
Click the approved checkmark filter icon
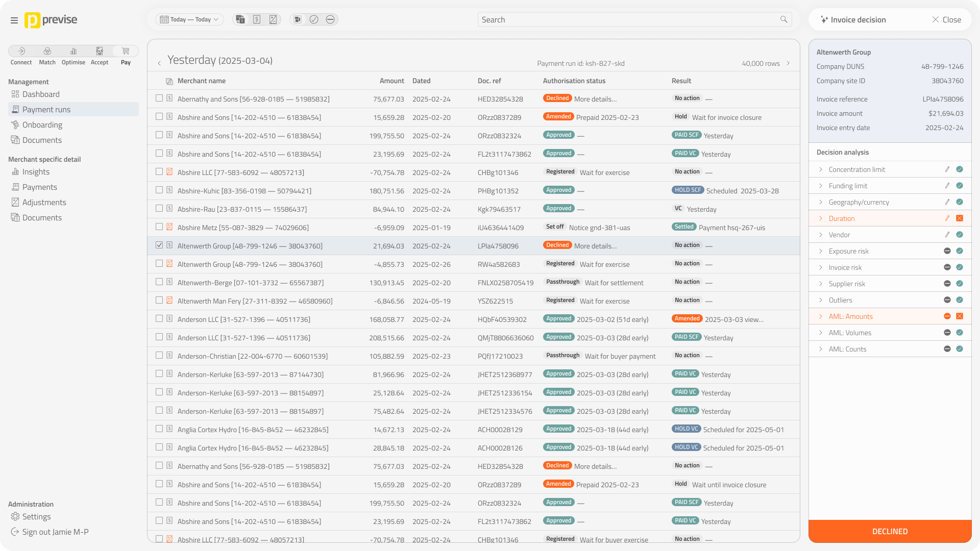314,19
